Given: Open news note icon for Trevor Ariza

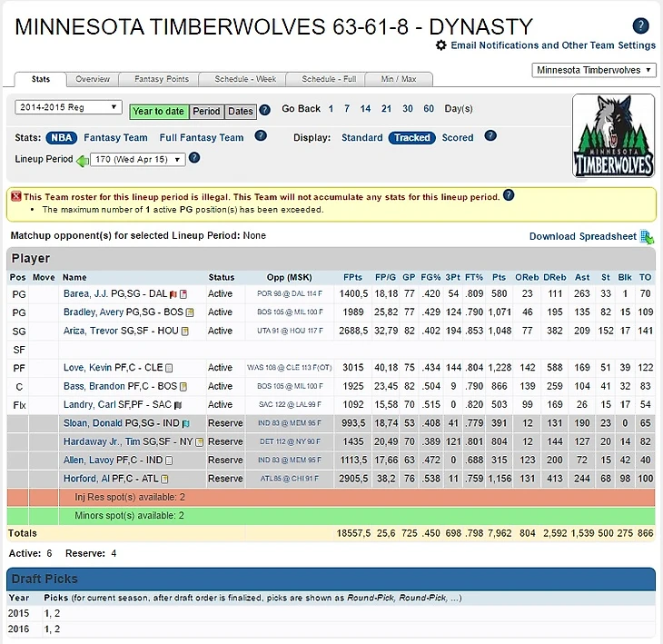Looking at the screenshot, I should (x=184, y=332).
